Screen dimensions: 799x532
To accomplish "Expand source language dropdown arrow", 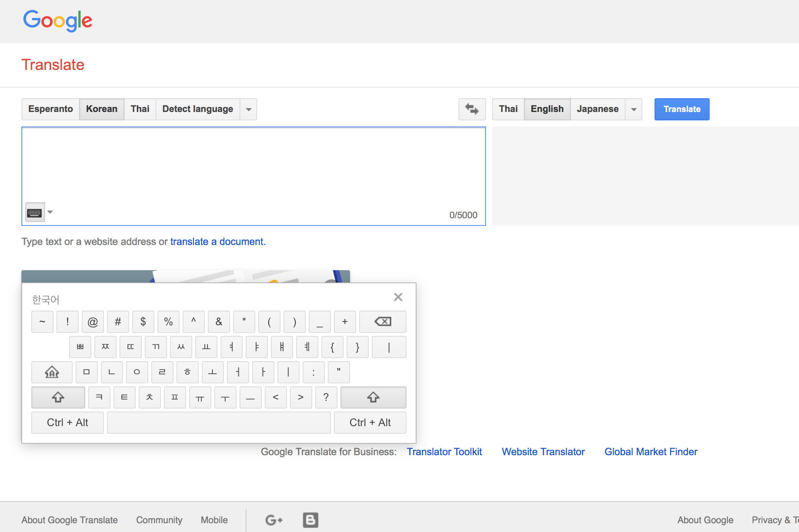I will click(249, 109).
